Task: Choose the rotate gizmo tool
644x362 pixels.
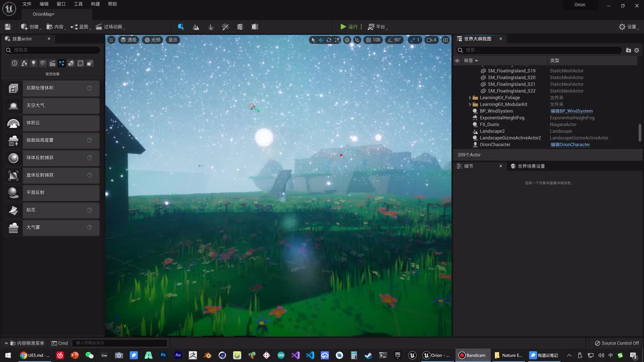Action: [x=329, y=40]
